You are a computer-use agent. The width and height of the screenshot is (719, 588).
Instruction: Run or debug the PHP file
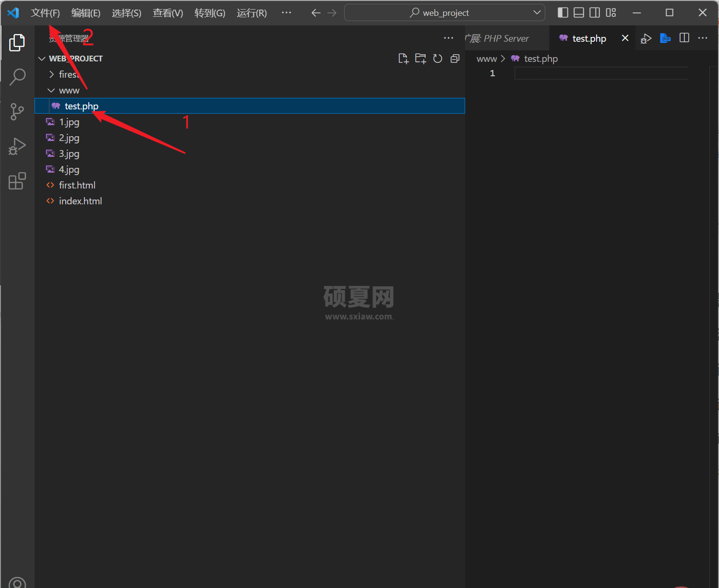click(x=646, y=38)
